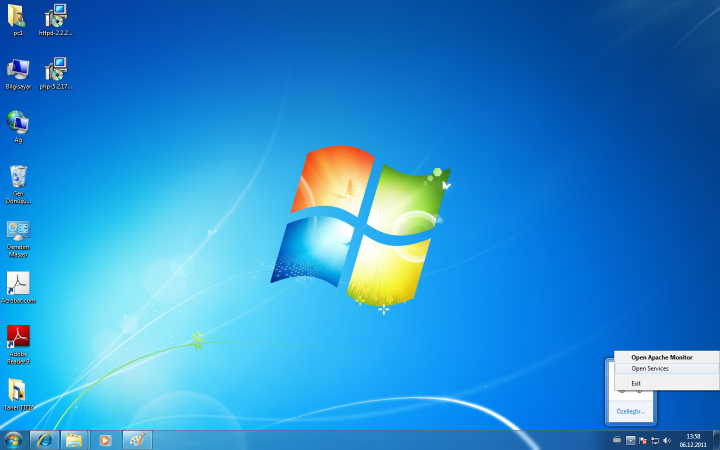Select the httpd-2.2.2 installer icon
The width and height of the screenshot is (720, 450).
tap(56, 16)
